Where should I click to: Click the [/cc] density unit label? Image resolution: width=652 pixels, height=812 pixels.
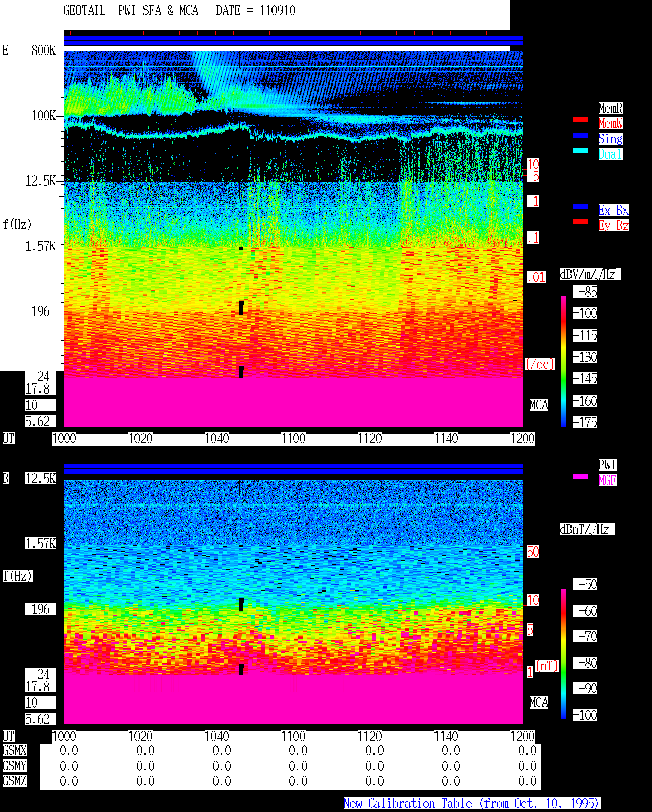pyautogui.click(x=539, y=364)
